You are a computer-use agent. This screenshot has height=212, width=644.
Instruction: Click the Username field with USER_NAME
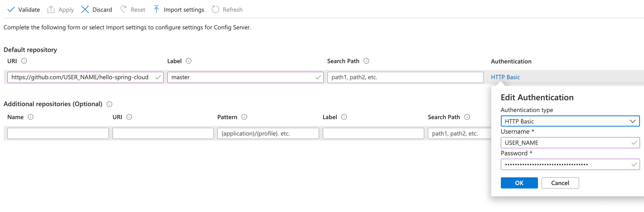click(570, 143)
